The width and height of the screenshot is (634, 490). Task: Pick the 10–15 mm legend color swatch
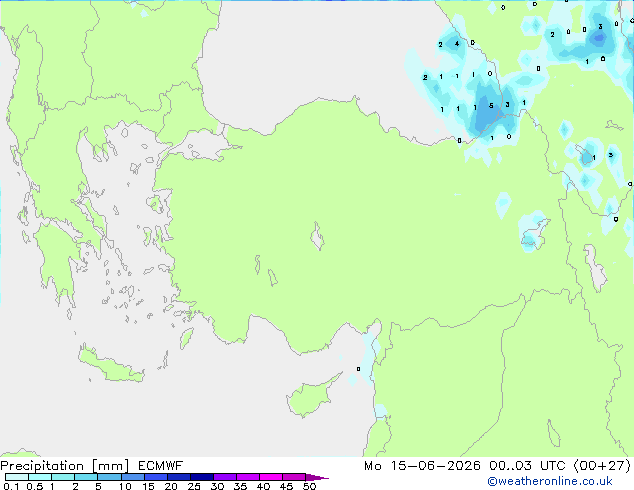click(132, 477)
